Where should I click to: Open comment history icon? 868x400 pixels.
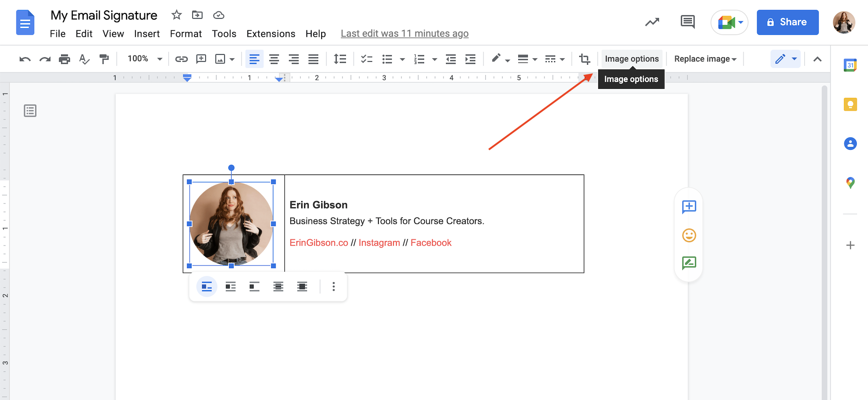tap(688, 22)
